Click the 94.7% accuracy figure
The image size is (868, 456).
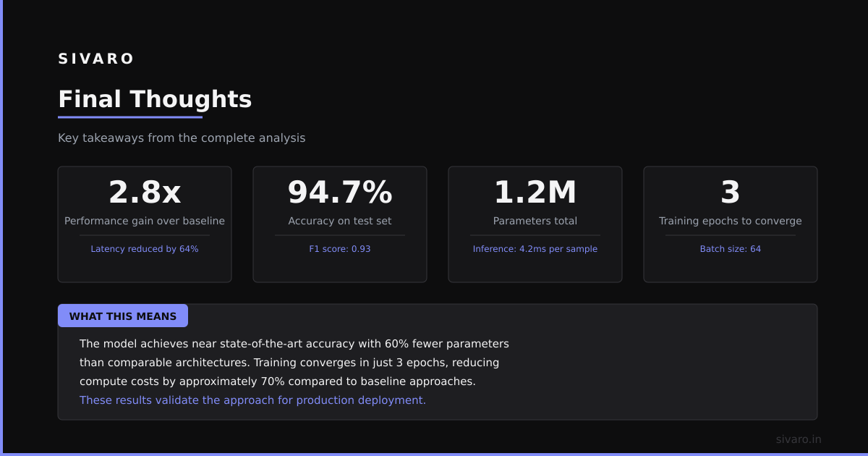(340, 193)
